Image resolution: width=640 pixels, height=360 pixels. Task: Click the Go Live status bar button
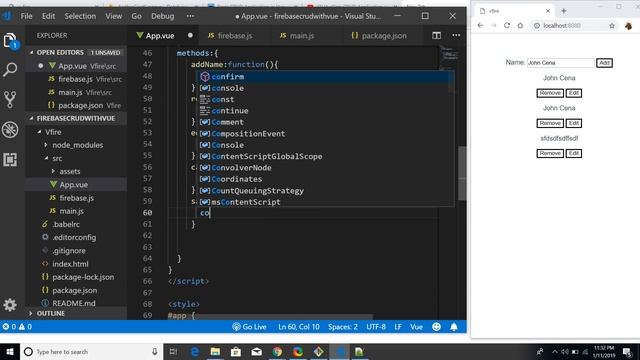click(249, 327)
